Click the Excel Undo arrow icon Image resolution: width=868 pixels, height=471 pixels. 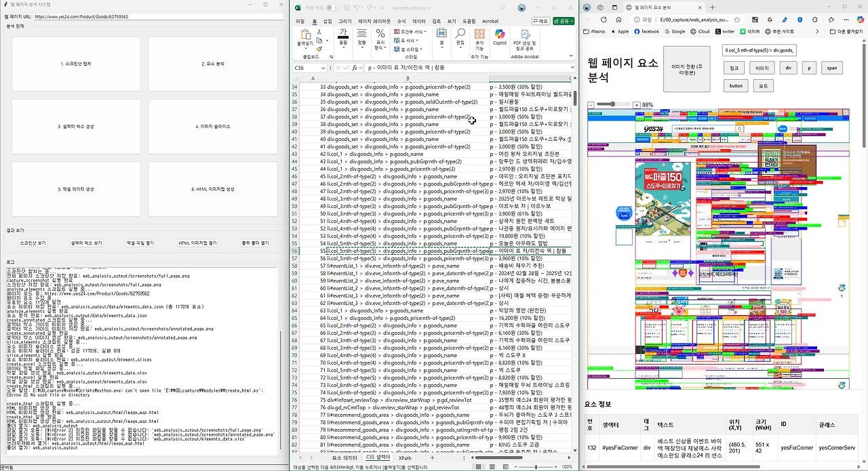pos(357,7)
